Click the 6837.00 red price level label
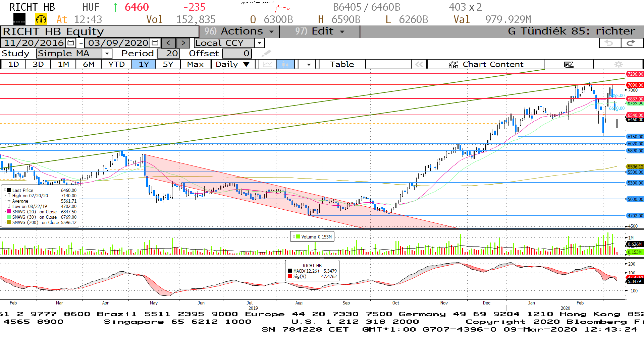Screen dimensions: 644x348 pyautogui.click(x=635, y=99)
